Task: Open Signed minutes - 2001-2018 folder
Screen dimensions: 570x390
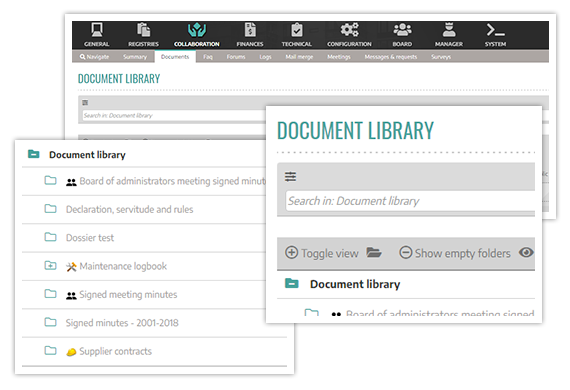Action: [x=122, y=323]
